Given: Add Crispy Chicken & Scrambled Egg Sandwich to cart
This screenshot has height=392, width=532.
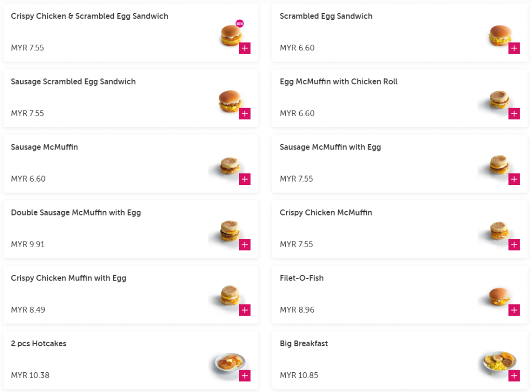Looking at the screenshot, I should pos(245,48).
